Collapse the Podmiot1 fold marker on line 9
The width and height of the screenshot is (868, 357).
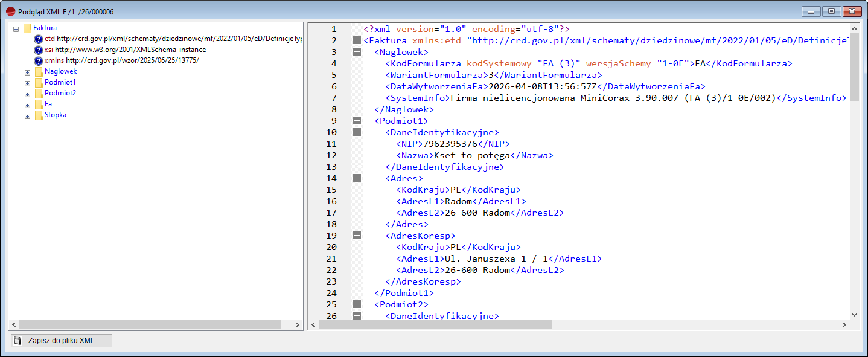[356, 121]
